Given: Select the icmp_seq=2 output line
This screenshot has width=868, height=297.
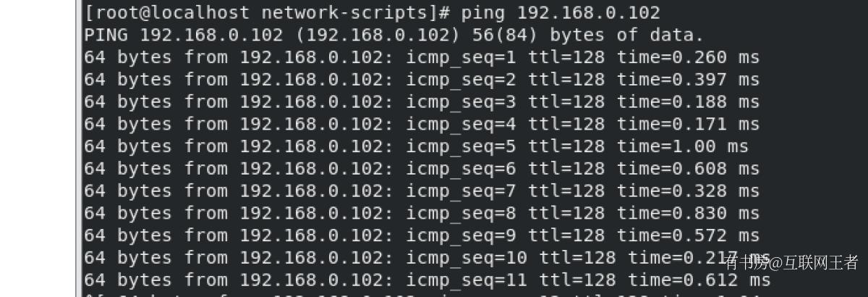Looking at the screenshot, I should point(422,80).
